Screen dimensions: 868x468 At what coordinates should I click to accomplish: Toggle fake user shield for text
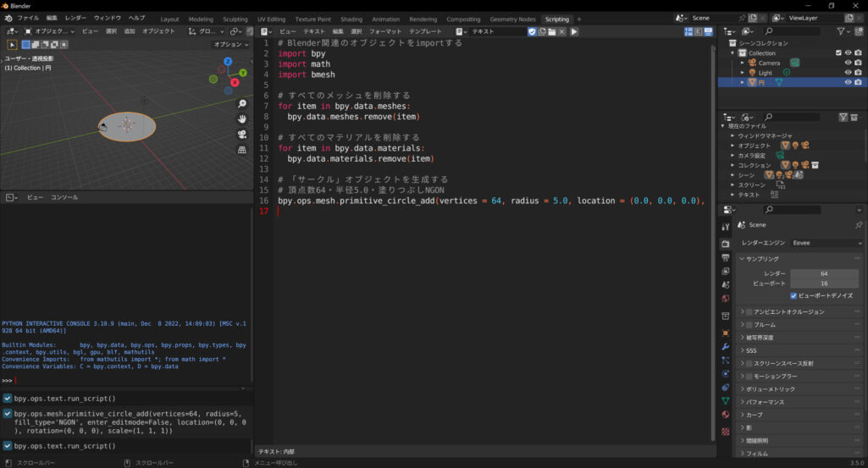(532, 31)
